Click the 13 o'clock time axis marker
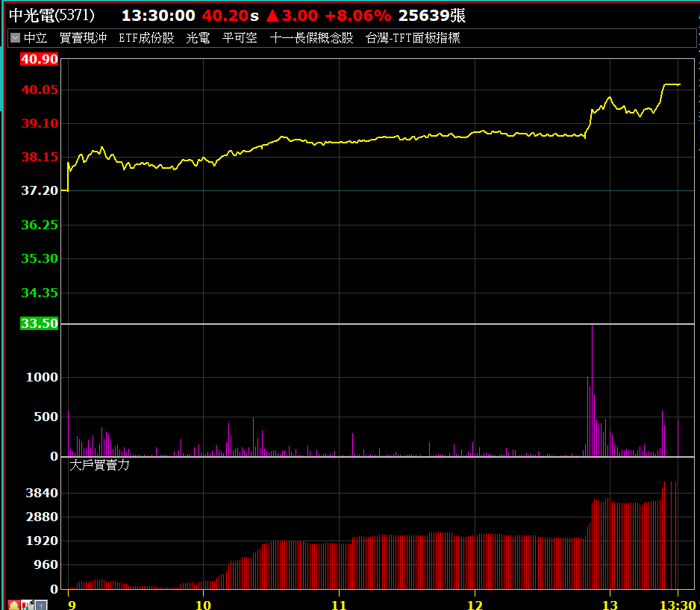Image resolution: width=700 pixels, height=610 pixels. coord(610,605)
